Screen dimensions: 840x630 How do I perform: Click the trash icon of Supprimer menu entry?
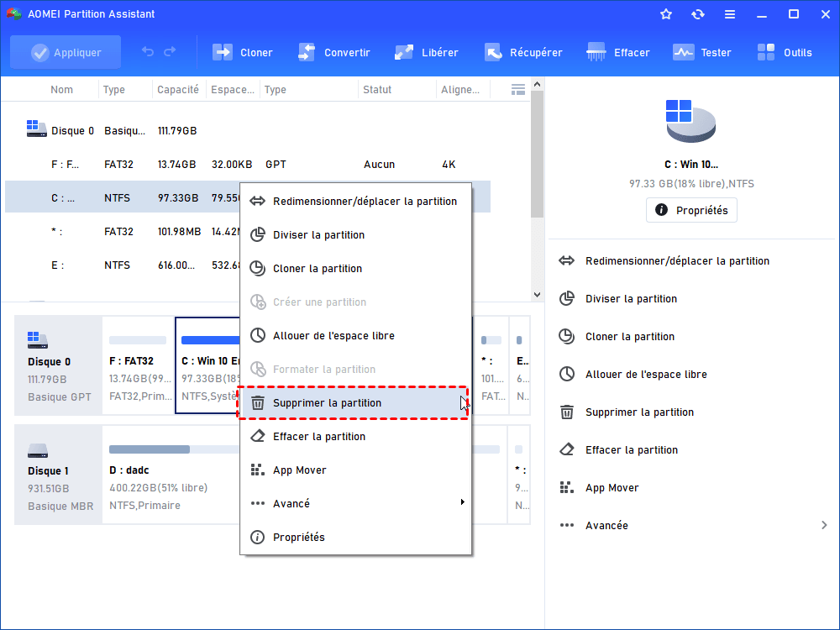pyautogui.click(x=258, y=402)
